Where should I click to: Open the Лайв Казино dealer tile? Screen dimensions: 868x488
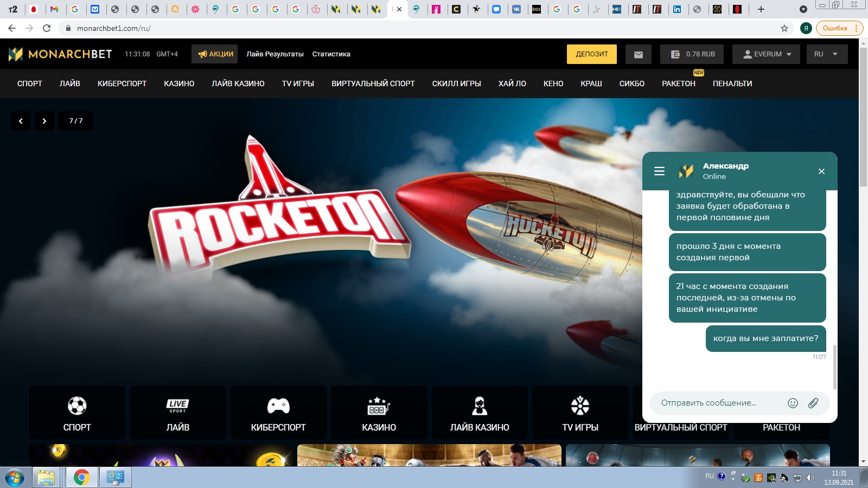[x=480, y=413]
